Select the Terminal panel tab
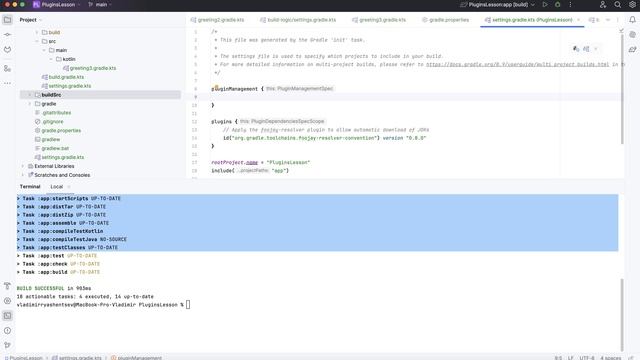640x360 pixels. (30, 187)
